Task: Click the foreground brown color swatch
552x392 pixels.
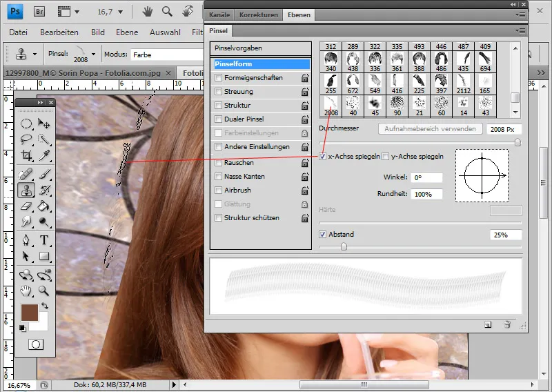Action: click(30, 313)
